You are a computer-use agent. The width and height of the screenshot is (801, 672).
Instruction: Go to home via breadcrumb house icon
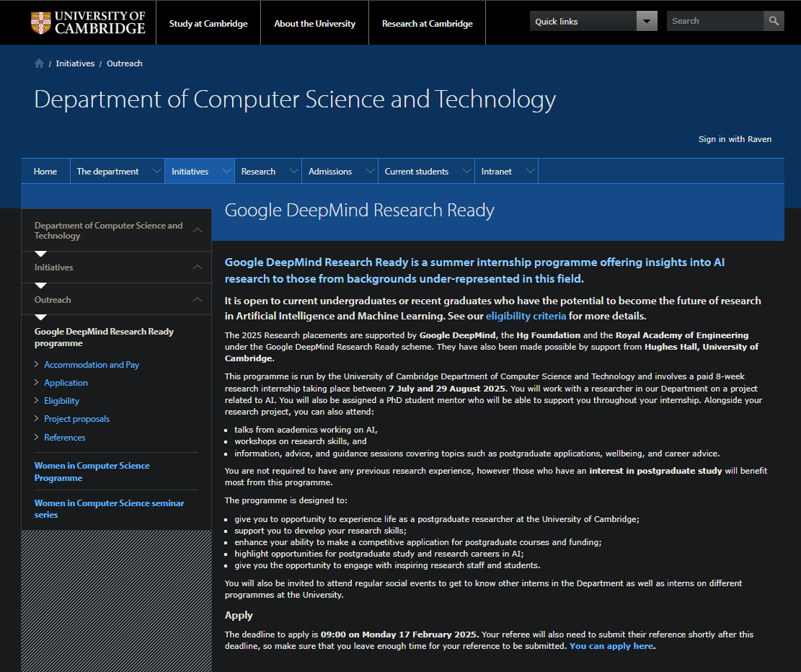pyautogui.click(x=40, y=63)
